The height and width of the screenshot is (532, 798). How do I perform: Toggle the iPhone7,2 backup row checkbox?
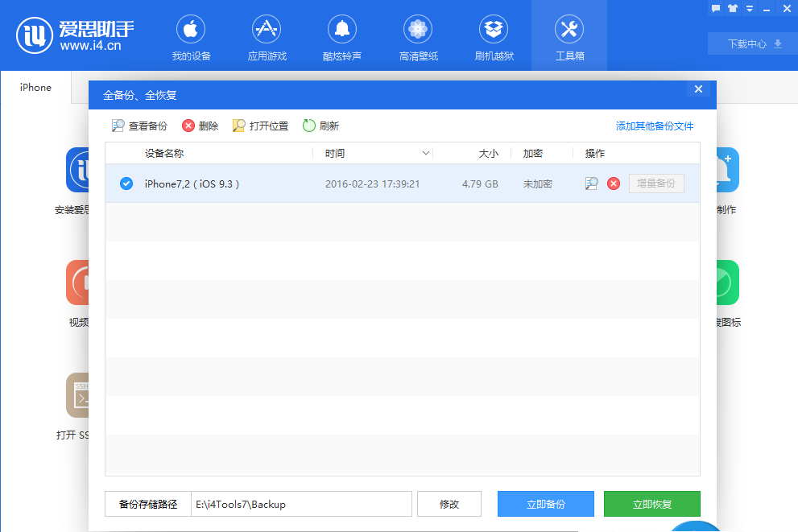[126, 184]
